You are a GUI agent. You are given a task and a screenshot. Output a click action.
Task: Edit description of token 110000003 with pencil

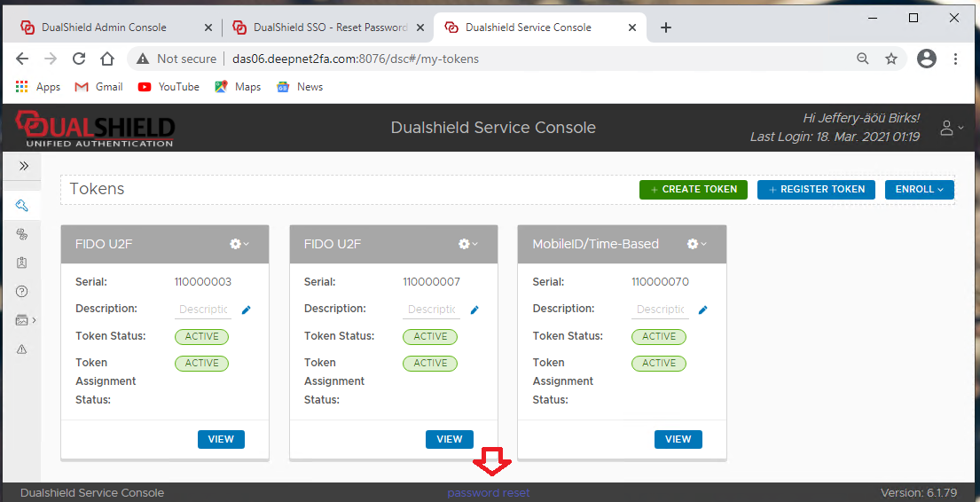click(247, 310)
